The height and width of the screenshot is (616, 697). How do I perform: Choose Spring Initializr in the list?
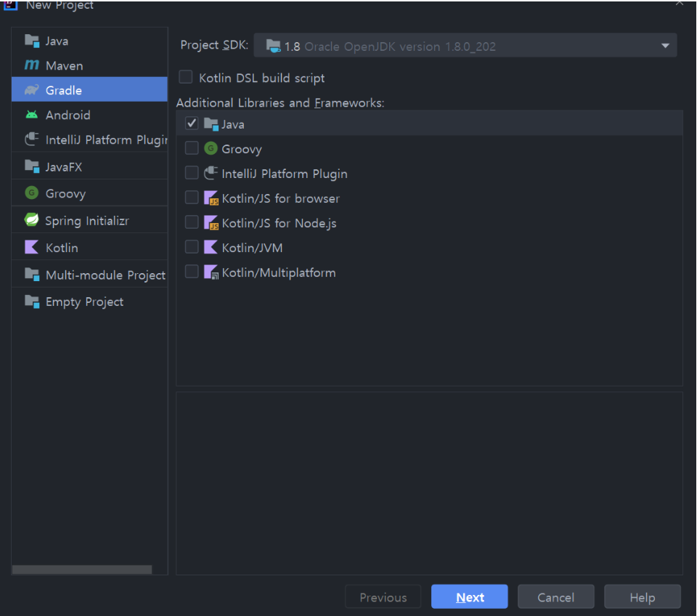point(90,221)
